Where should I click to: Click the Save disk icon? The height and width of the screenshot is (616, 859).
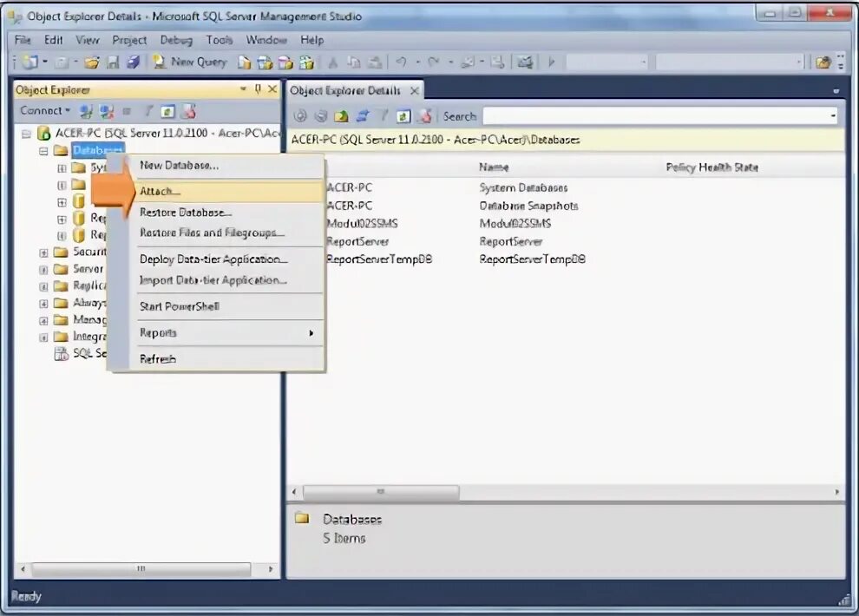(113, 62)
